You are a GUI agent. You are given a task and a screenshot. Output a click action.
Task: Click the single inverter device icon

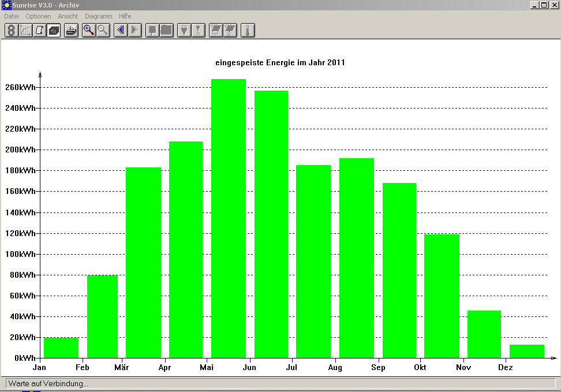point(152,31)
